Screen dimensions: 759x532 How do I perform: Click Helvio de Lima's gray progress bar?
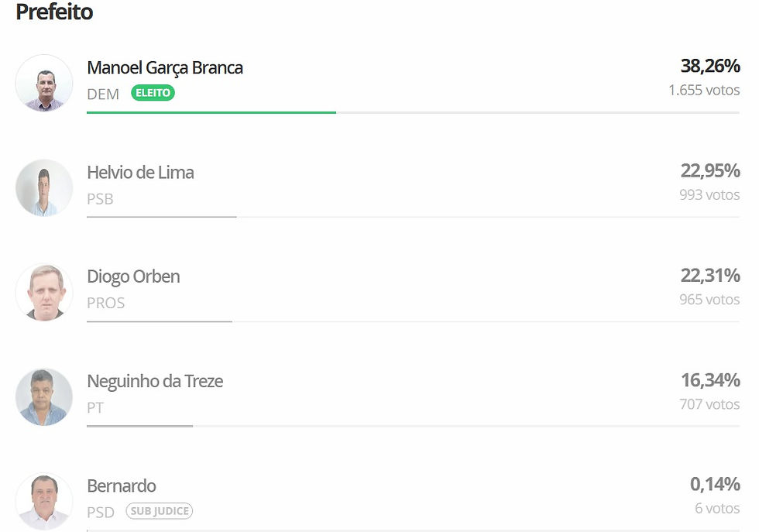161,217
